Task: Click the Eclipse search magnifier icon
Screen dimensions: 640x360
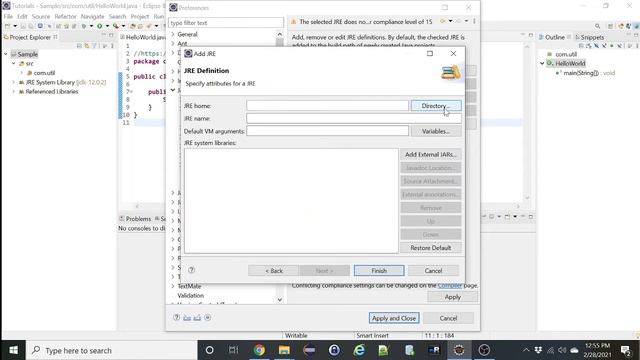Action: (598, 26)
